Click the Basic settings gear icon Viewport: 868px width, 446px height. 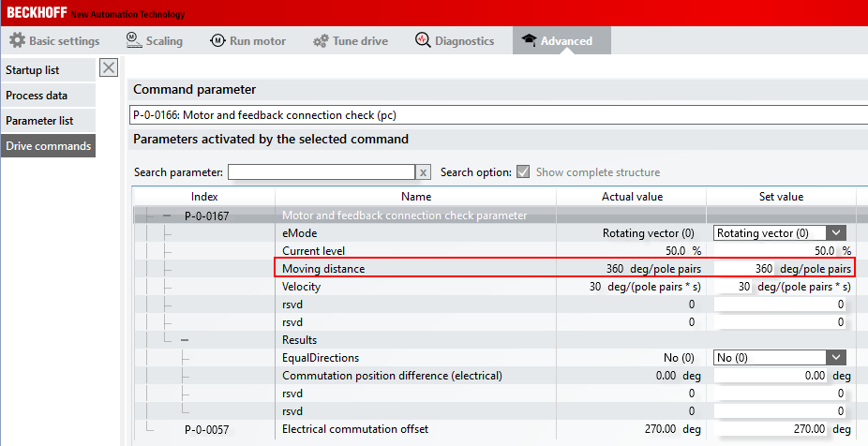coord(17,40)
